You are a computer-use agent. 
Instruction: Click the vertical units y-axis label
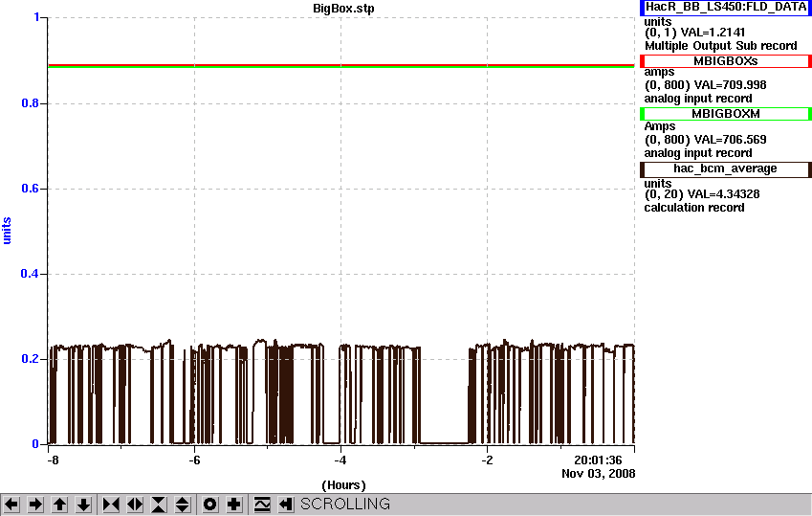7,231
